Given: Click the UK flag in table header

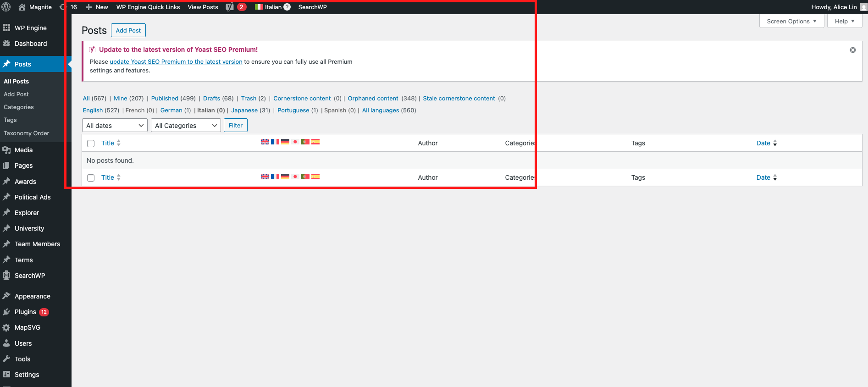Looking at the screenshot, I should (x=265, y=142).
